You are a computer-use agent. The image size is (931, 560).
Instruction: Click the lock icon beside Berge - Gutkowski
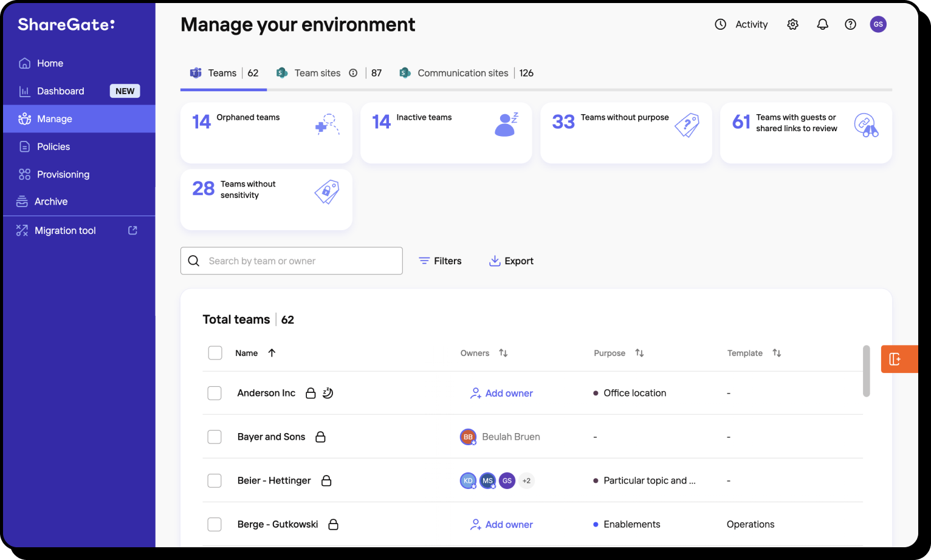[333, 524]
